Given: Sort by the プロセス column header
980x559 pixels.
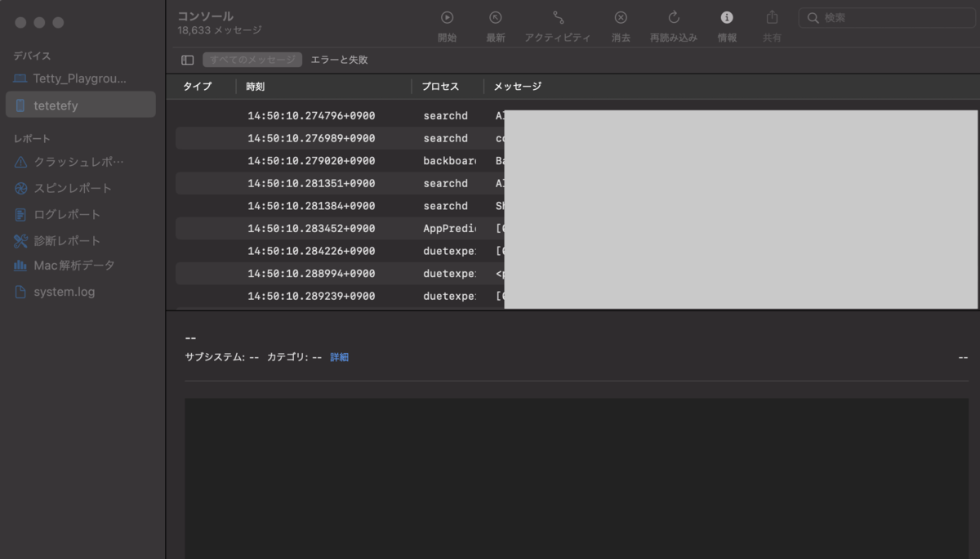Looking at the screenshot, I should coord(440,86).
